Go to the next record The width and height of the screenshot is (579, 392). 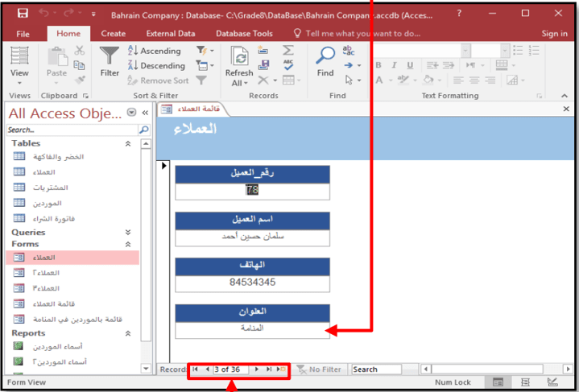click(257, 369)
